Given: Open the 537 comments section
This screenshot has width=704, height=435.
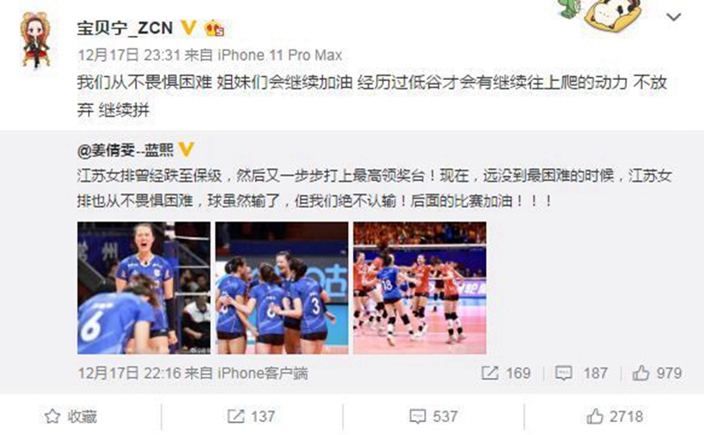Looking at the screenshot, I should point(433,417).
